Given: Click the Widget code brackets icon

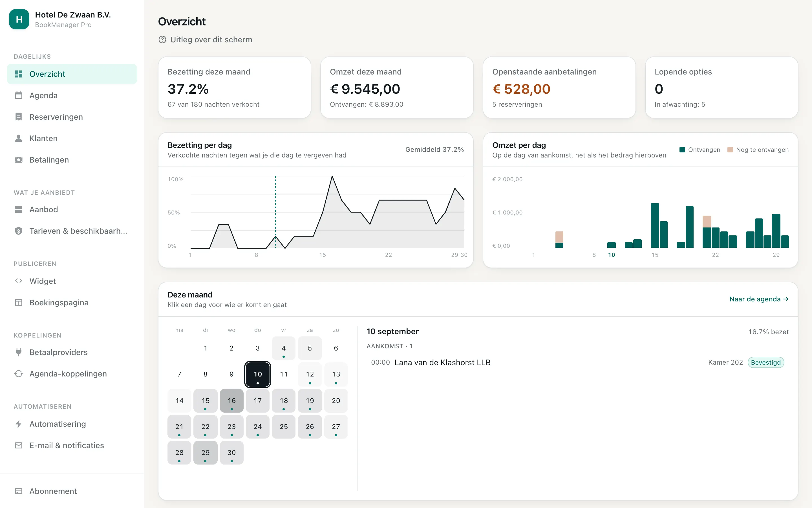Looking at the screenshot, I should [x=19, y=281].
